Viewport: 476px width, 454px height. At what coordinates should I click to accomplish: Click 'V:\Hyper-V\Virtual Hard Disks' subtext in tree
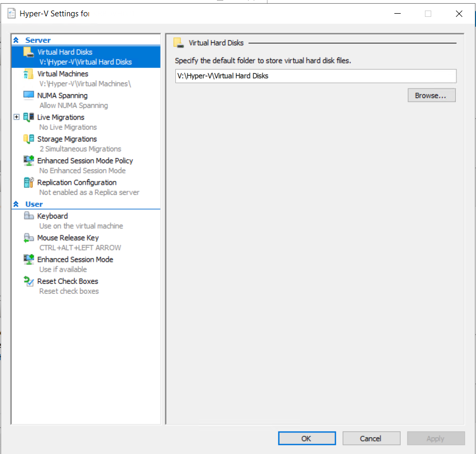(x=86, y=62)
